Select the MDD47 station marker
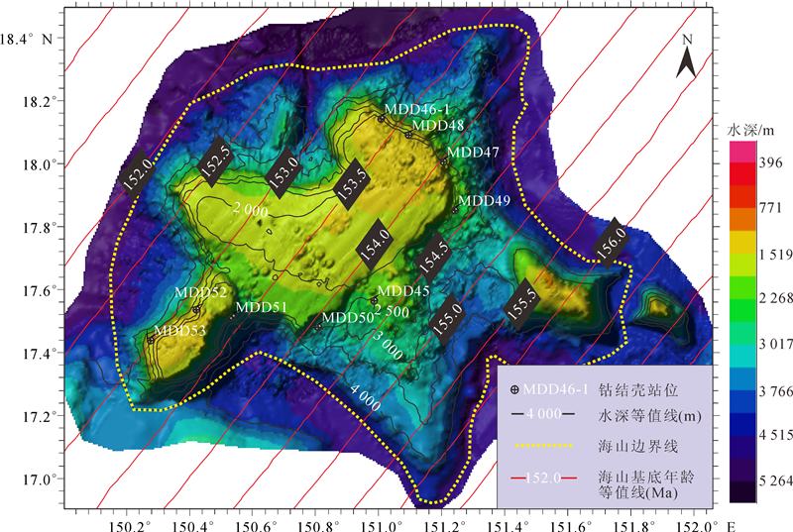The image size is (793, 532). point(443,161)
